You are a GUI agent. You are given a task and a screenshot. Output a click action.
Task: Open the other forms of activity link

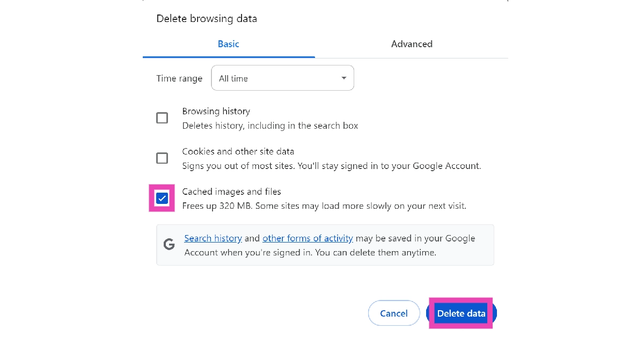pos(308,238)
